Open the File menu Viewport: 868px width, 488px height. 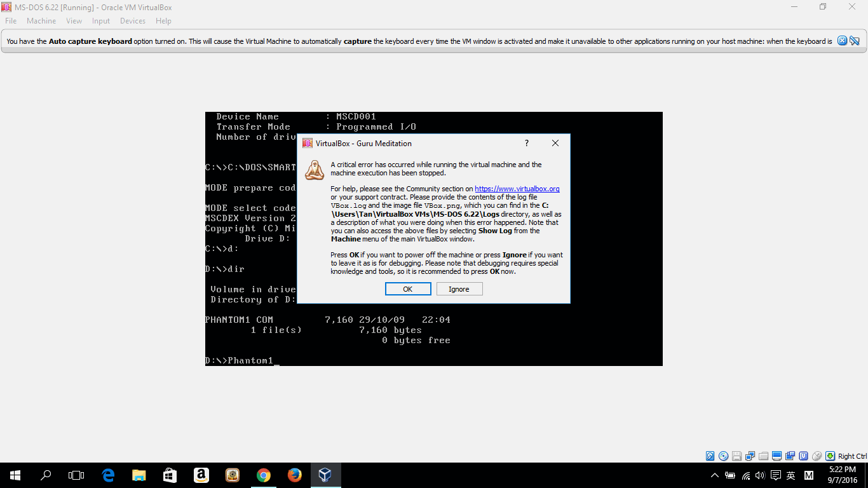click(x=11, y=21)
